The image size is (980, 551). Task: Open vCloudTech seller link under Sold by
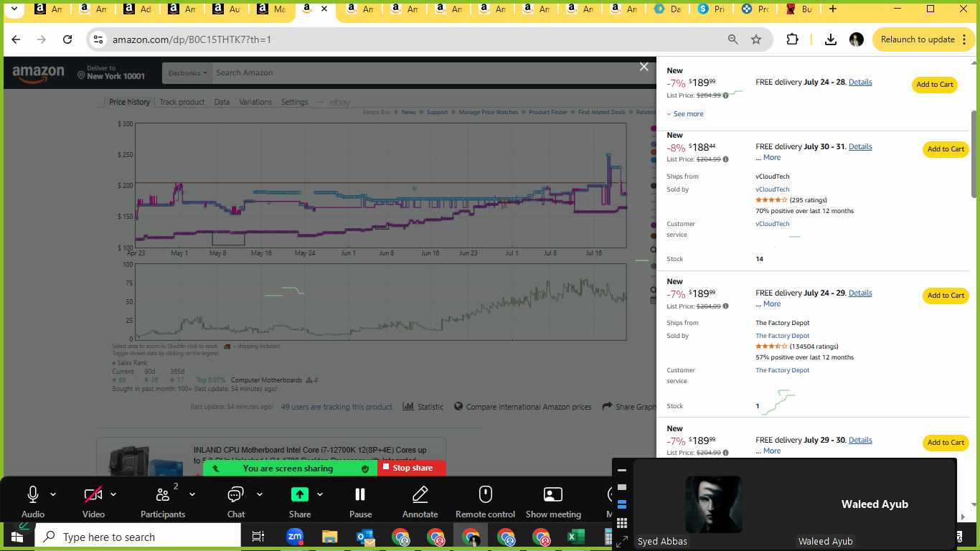tap(772, 189)
